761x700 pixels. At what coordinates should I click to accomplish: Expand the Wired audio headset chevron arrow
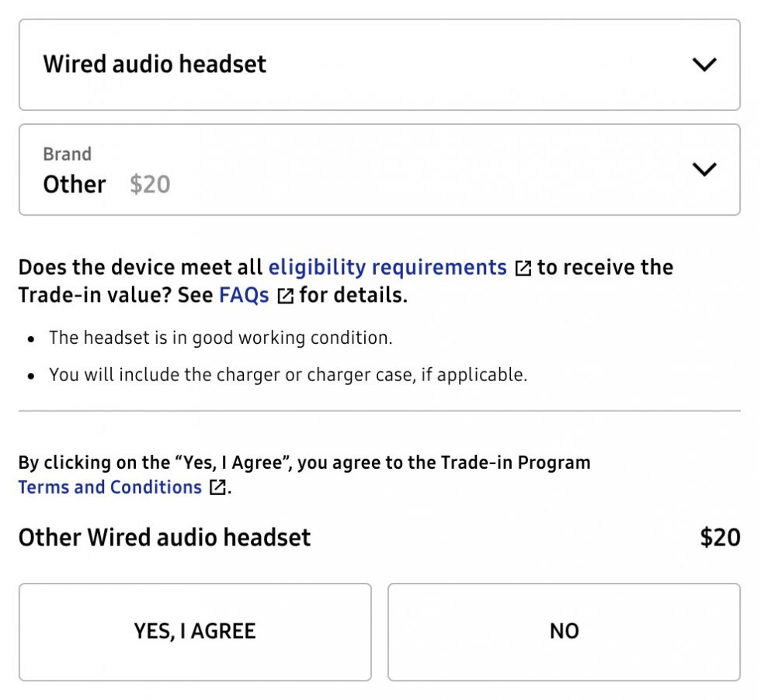tap(704, 64)
